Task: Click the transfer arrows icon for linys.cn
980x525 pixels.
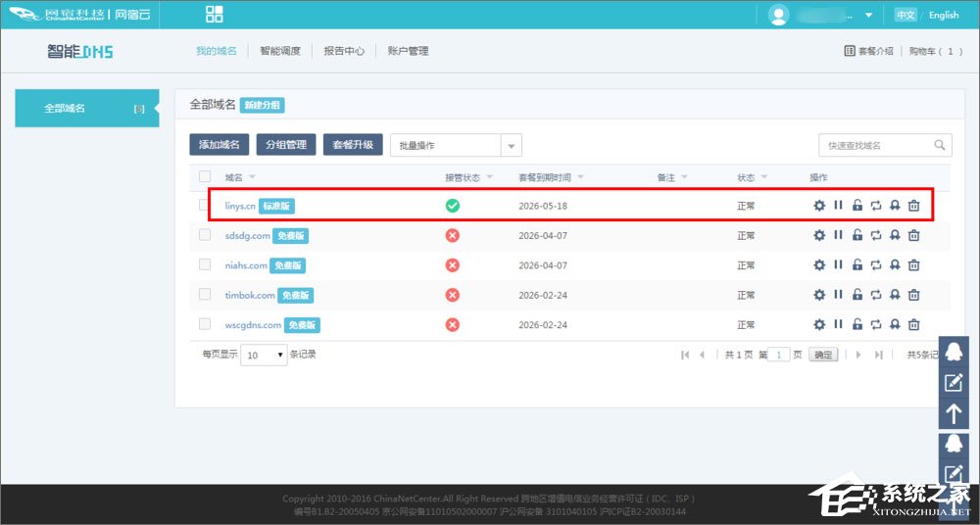Action: tap(876, 205)
